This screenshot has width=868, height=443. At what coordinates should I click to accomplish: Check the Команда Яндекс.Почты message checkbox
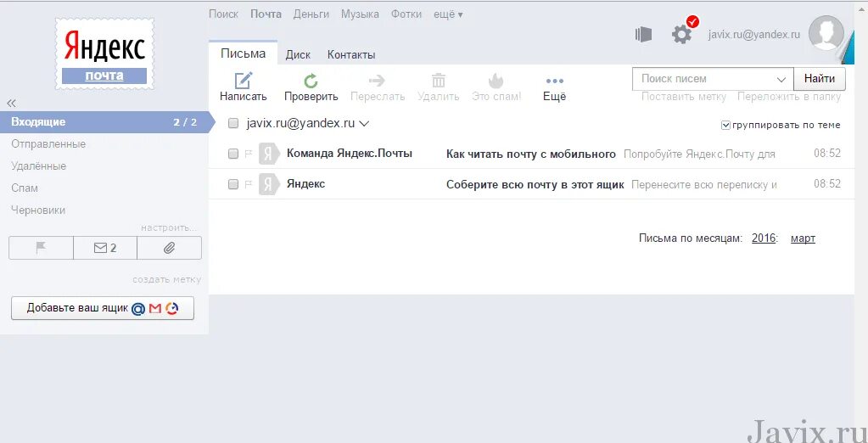(x=233, y=154)
